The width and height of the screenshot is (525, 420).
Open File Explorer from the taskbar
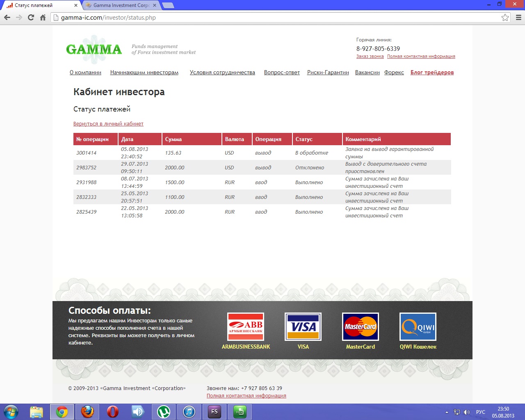click(37, 412)
